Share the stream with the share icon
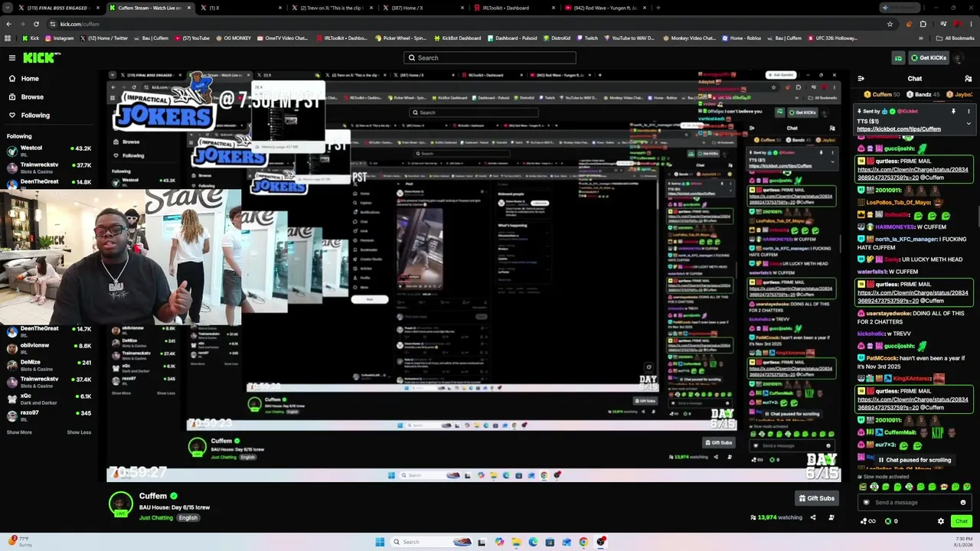This screenshot has height=551, width=980. pyautogui.click(x=813, y=517)
